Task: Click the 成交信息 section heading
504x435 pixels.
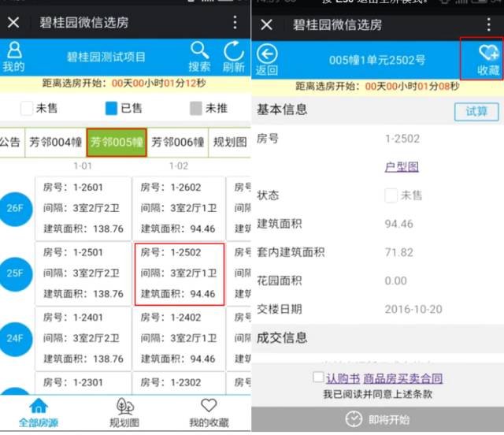Action: 282,338
